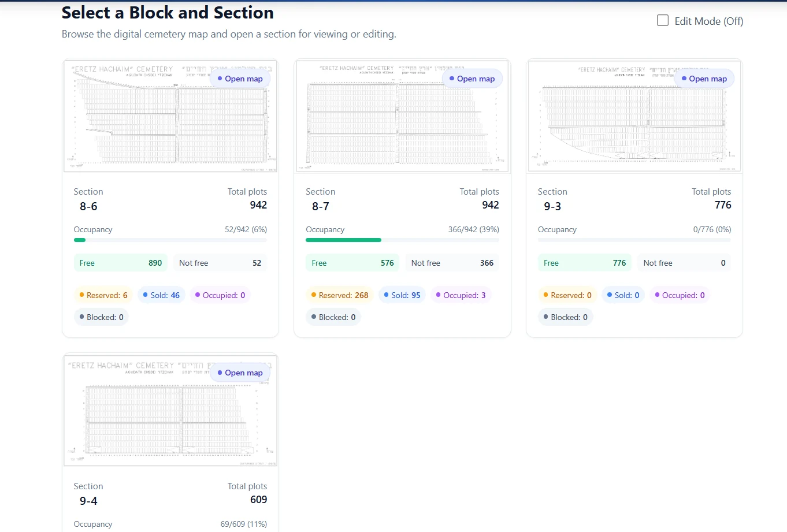Click the Sold: 46 chip
Screen dimensions: 787x532
pos(161,295)
